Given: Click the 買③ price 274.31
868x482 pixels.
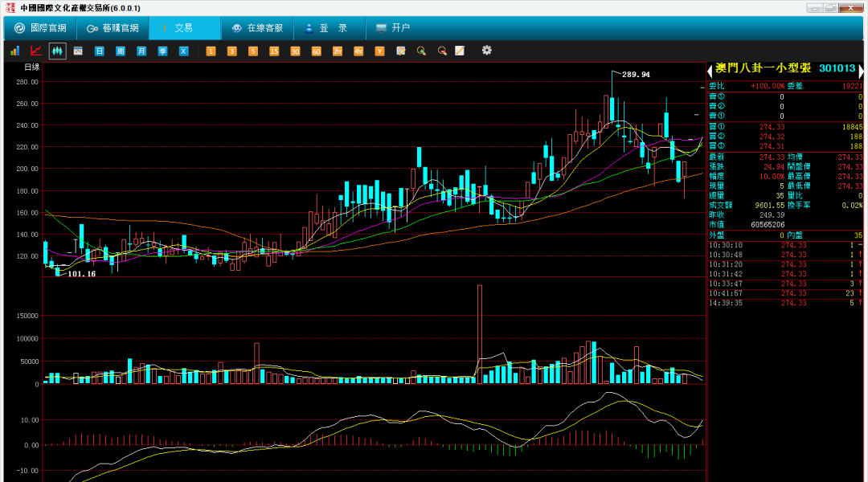Looking at the screenshot, I should [772, 146].
